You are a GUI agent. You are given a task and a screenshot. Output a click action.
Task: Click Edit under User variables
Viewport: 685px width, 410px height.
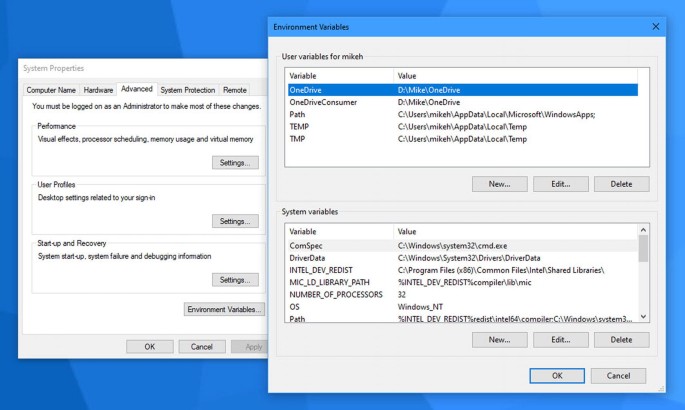[x=560, y=184]
